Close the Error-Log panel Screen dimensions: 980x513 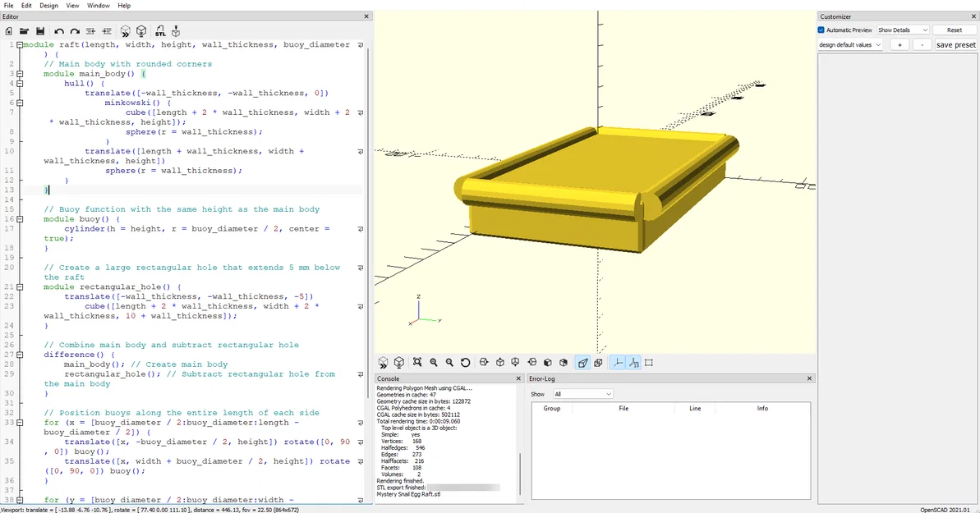(809, 378)
